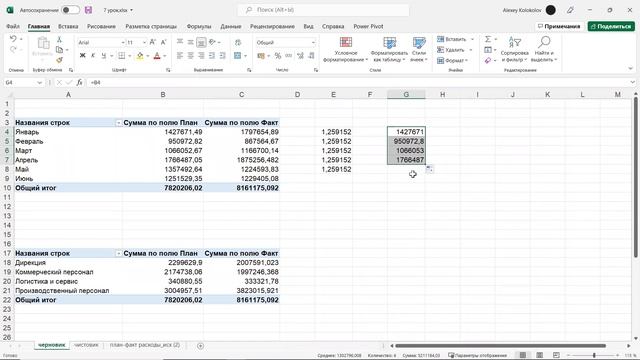Click Сортировка и фильтр button
The image size is (640, 360).
pyautogui.click(x=514, y=49)
